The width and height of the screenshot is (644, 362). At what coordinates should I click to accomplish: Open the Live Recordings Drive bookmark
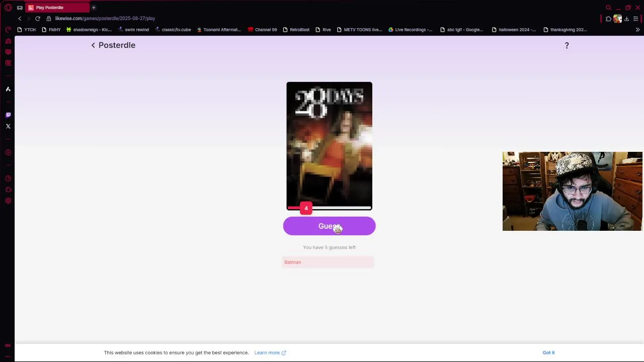(x=410, y=30)
